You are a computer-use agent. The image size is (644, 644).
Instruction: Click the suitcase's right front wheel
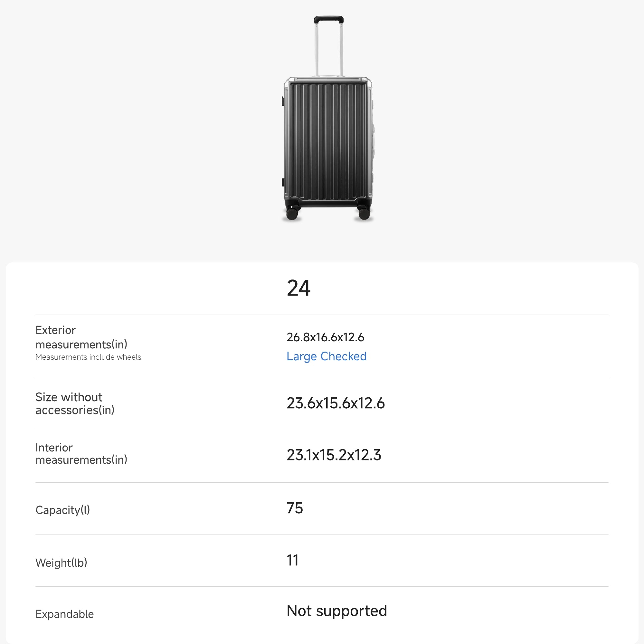pos(364,213)
